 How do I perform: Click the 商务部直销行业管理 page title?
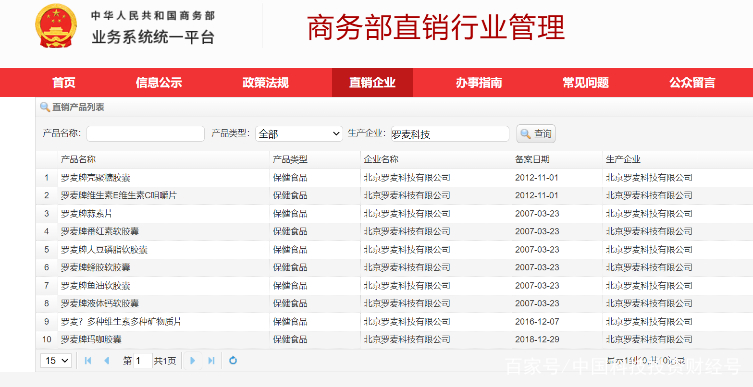coord(436,27)
